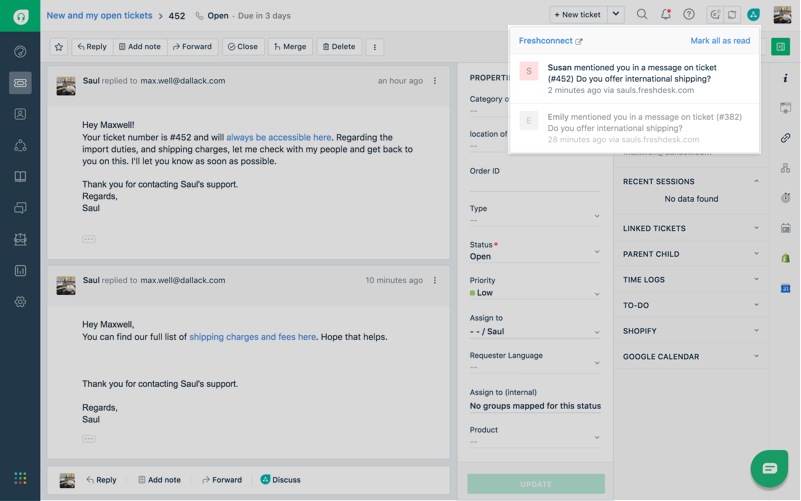The width and height of the screenshot is (801, 501).
Task: Open Emily's mention notification
Action: point(634,128)
